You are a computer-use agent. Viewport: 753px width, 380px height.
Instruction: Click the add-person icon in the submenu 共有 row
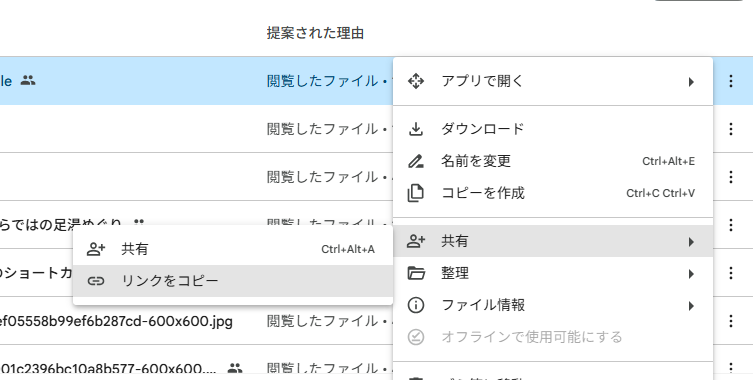(x=96, y=249)
